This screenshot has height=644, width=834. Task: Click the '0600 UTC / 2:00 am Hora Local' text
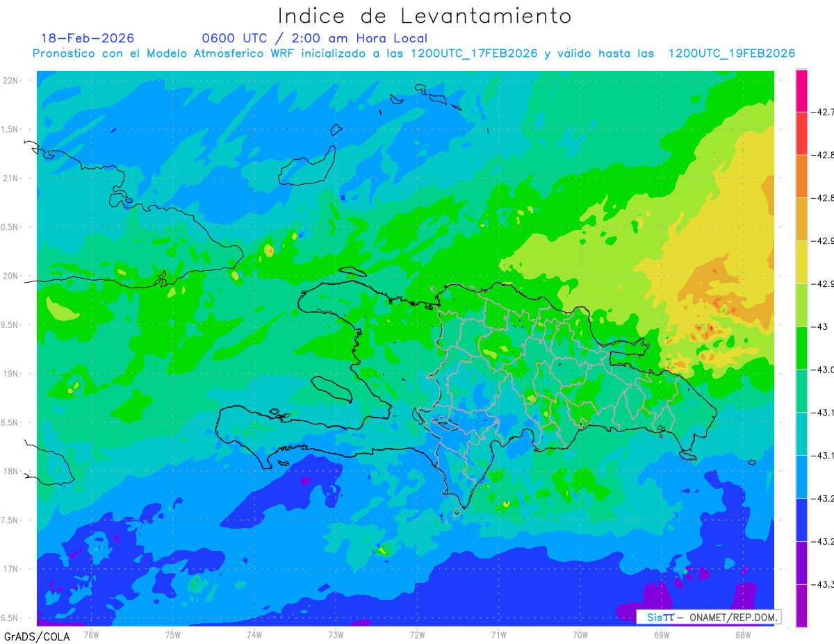point(315,38)
